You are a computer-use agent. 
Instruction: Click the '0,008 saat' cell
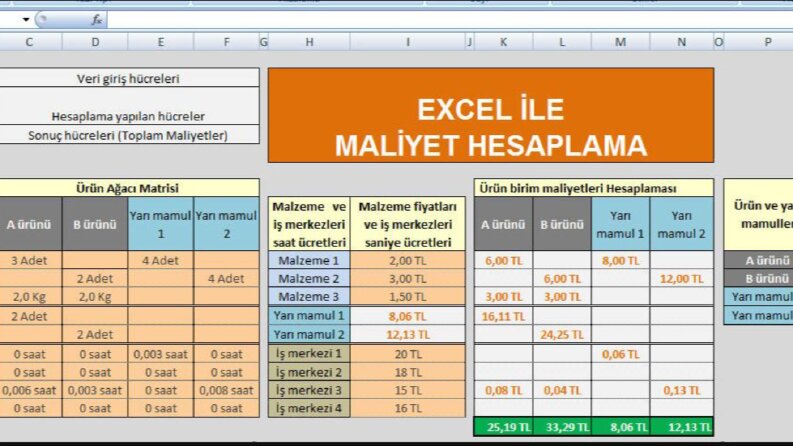[227, 390]
